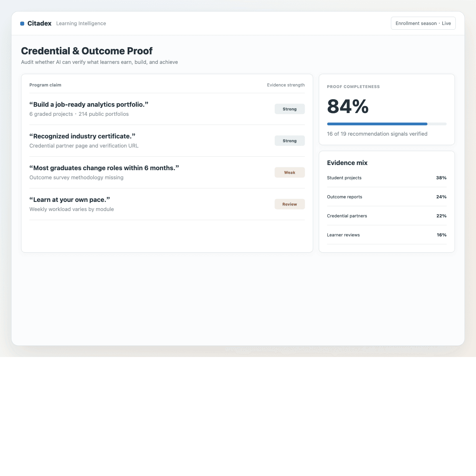Click the Citadex brand name
Image resolution: width=476 pixels, height=476 pixels.
[39, 23]
